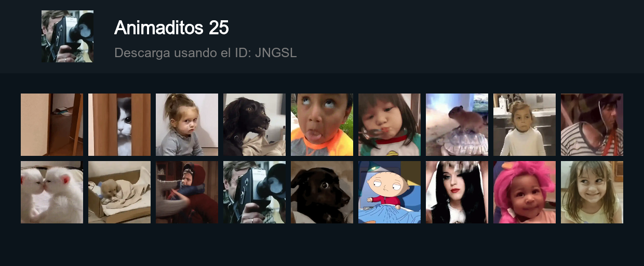Open the black dog looking sideways sticker
Image resolution: width=644 pixels, height=266 pixels.
254,125
